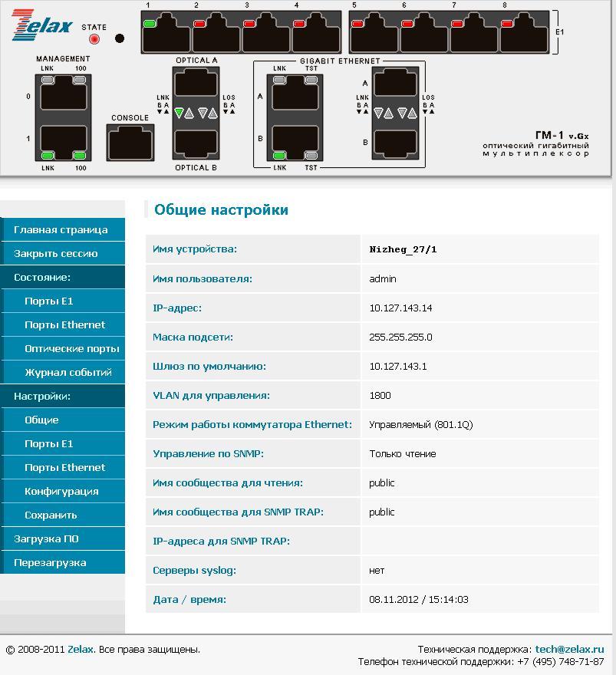Click the syslog servers value нет

point(377,571)
